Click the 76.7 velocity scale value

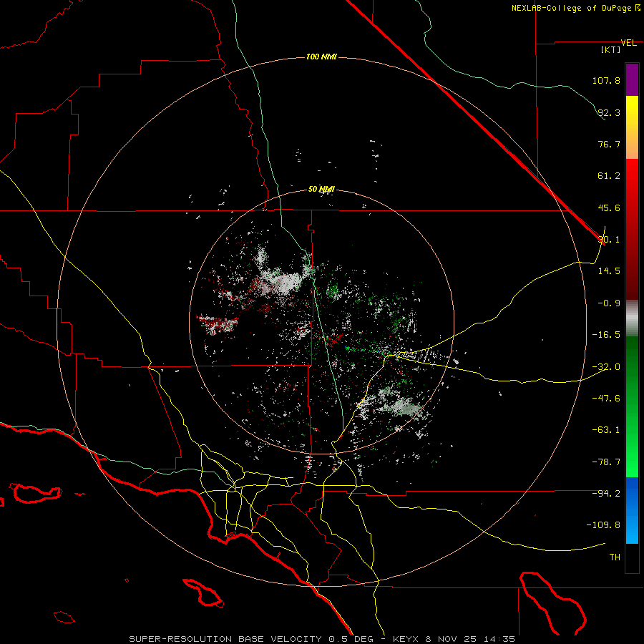pos(609,144)
